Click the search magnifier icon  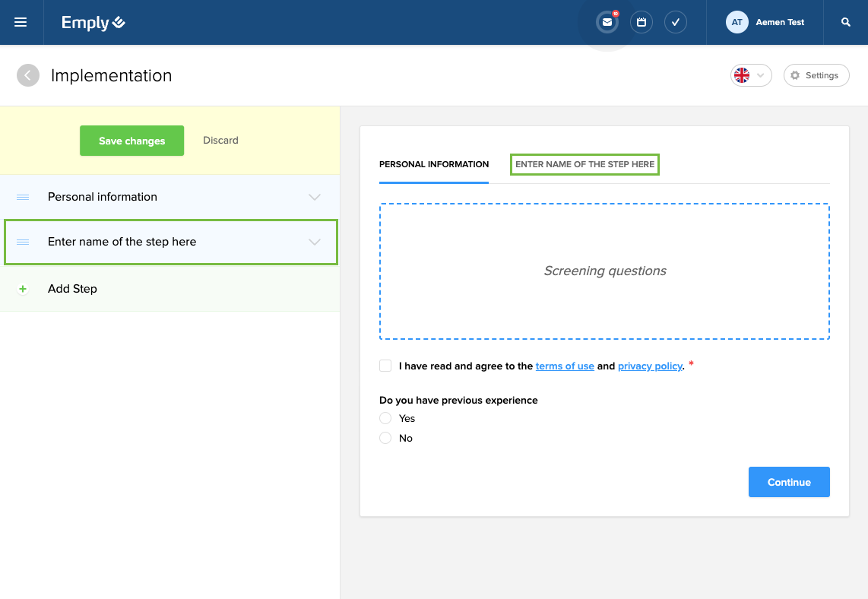click(x=846, y=23)
